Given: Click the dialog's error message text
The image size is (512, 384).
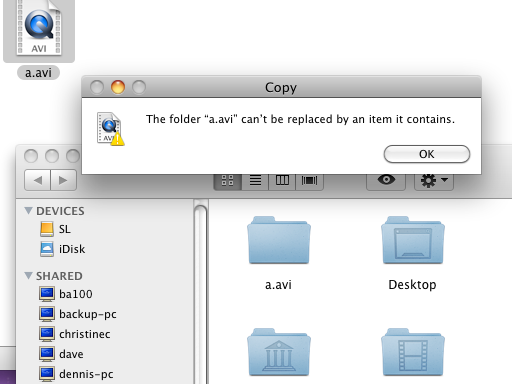Looking at the screenshot, I should pos(300,119).
